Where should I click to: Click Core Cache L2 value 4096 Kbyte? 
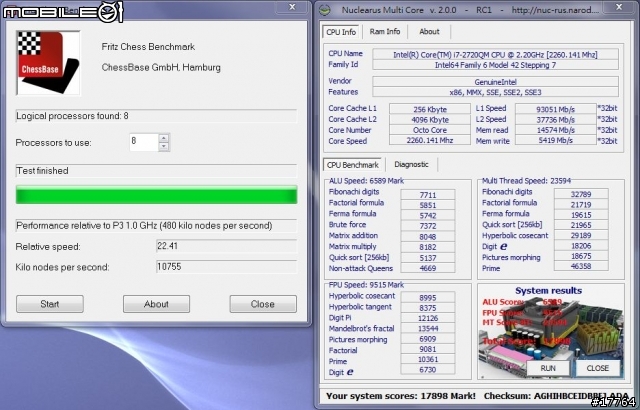(430, 120)
